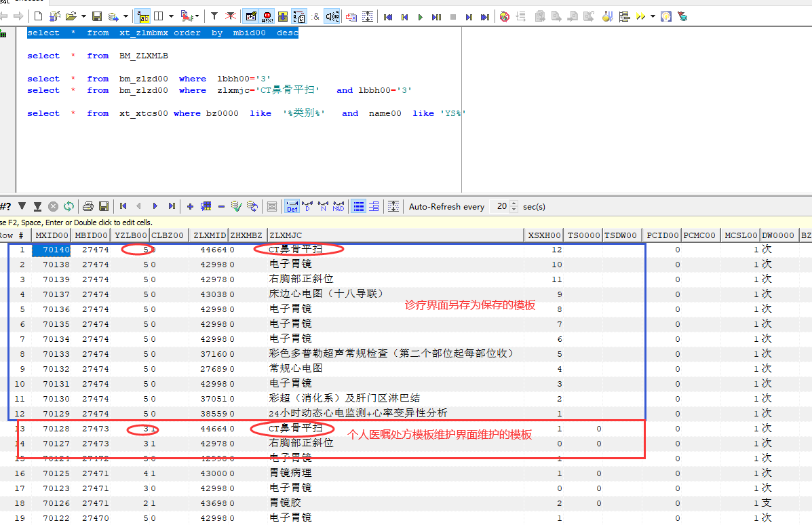Click the printer icon in grid toolbar
The height and width of the screenshot is (525, 812).
[x=88, y=207]
